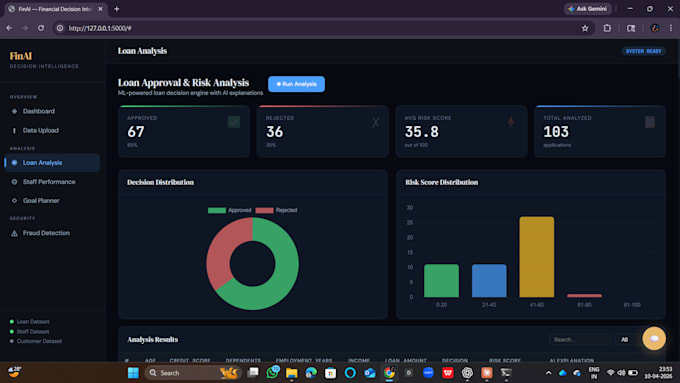680x383 pixels.
Task: Click the green 0-20 risk bar
Action: 441,281
